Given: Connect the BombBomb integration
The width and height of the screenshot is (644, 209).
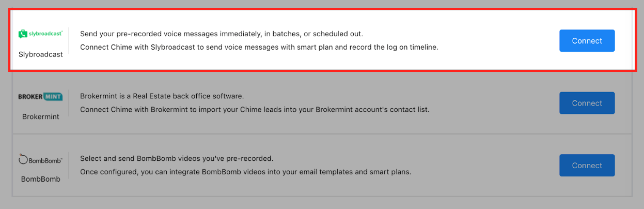Looking at the screenshot, I should (x=587, y=166).
